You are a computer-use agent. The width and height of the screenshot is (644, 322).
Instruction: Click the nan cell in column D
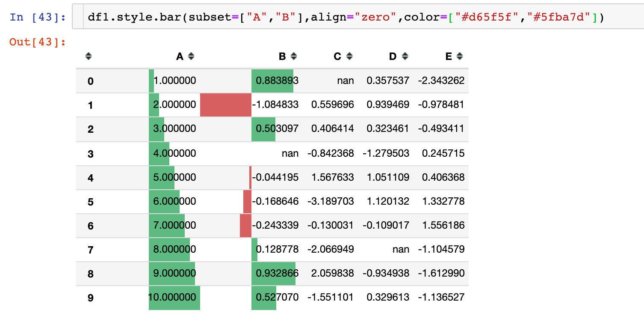pyautogui.click(x=401, y=249)
